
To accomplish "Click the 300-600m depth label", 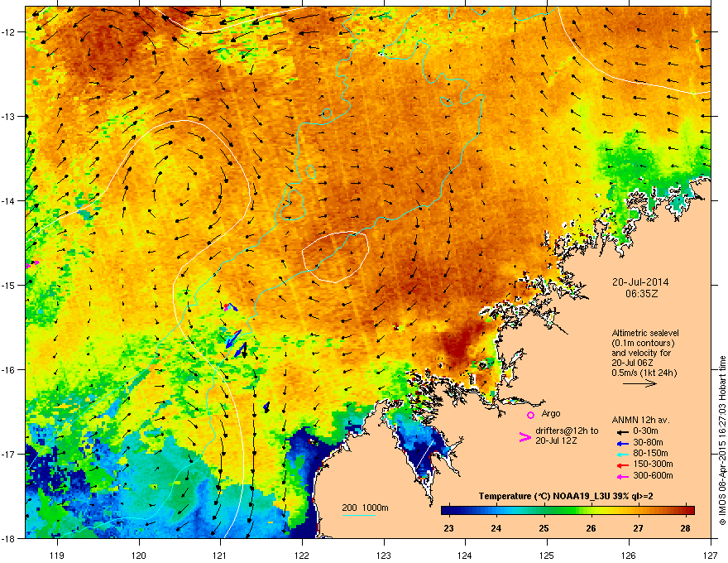I will pyautogui.click(x=654, y=475).
